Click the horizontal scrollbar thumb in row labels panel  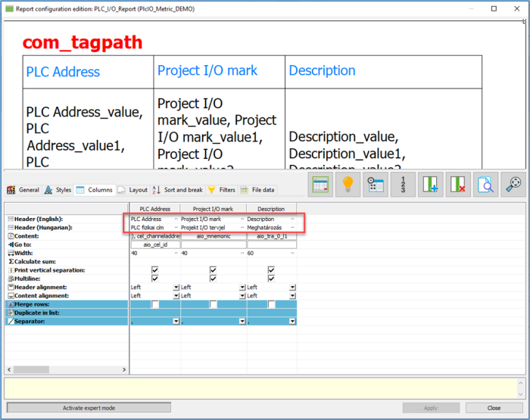coord(31,369)
